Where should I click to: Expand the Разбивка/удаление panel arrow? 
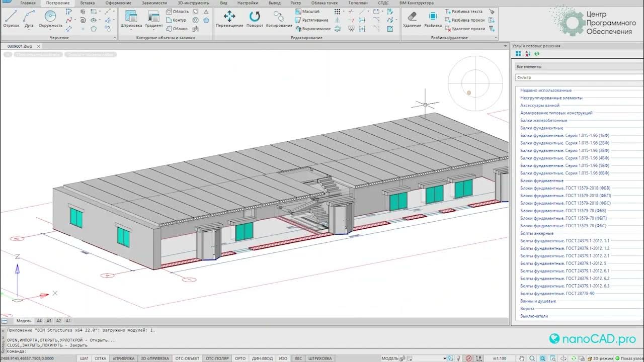(x=497, y=38)
